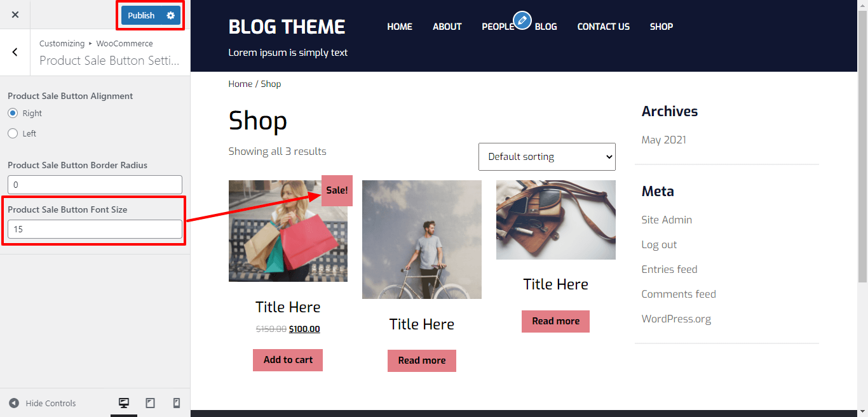
Task: Switch to desktop preview icon
Action: 124,403
